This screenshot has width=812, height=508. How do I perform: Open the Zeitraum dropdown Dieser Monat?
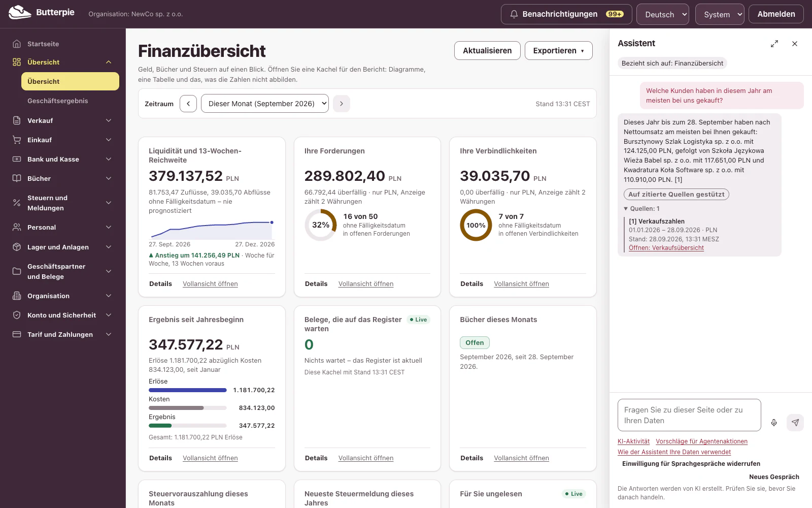265,104
